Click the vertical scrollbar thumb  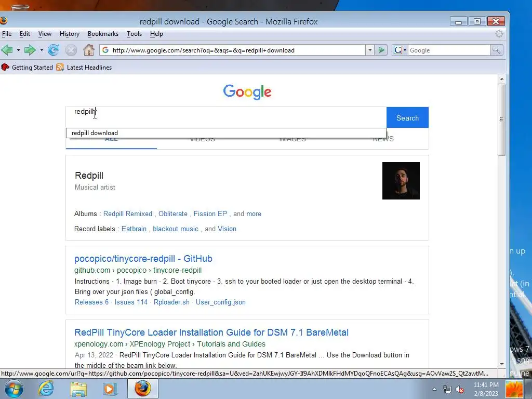502,119
